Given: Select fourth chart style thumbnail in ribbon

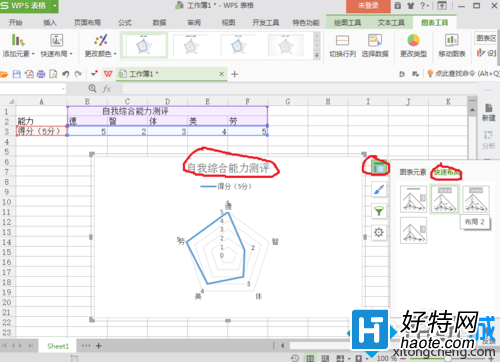Looking at the screenshot, I should [286, 46].
